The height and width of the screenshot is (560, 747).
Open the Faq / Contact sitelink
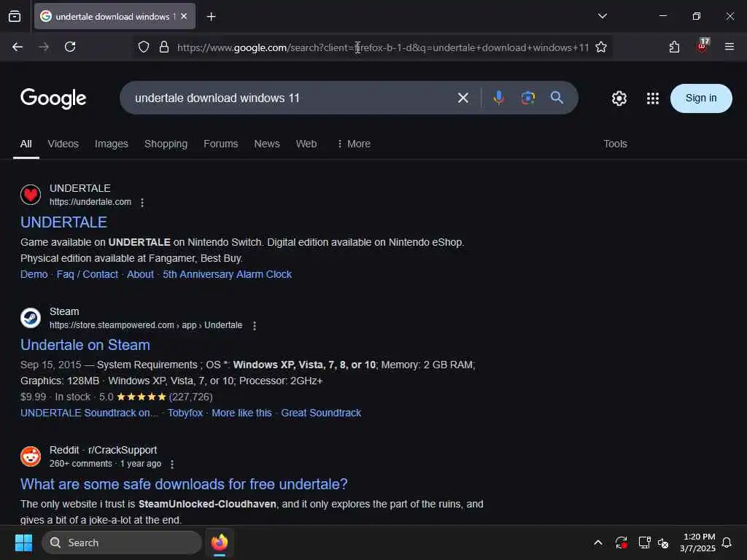click(x=88, y=274)
